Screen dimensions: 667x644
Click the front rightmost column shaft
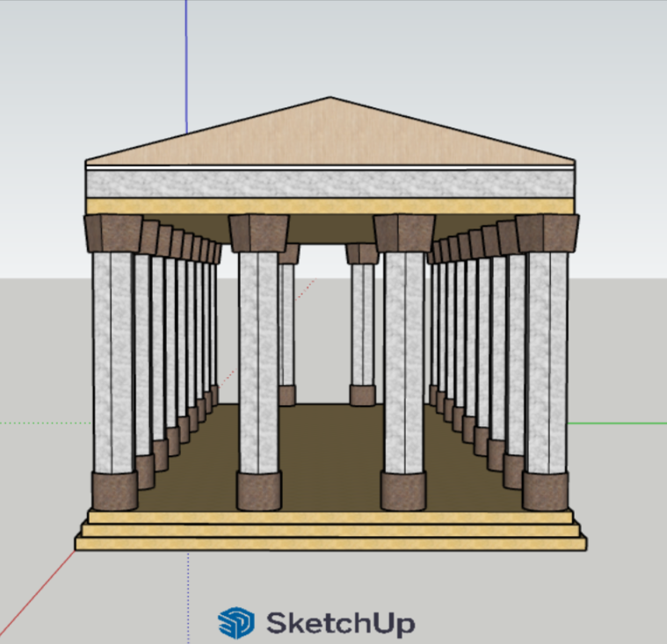(x=547, y=363)
